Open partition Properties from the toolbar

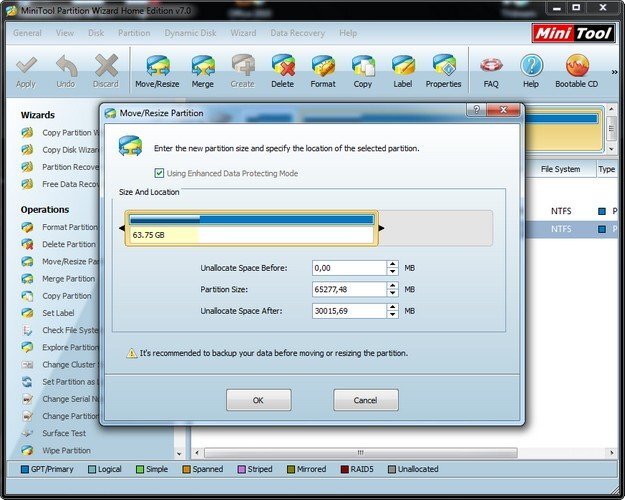point(443,65)
